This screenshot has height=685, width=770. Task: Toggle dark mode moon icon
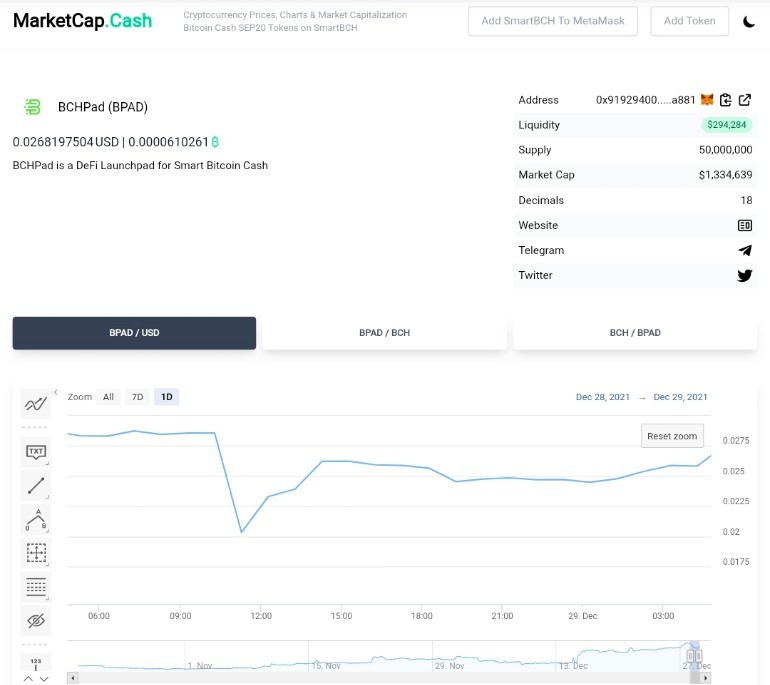click(748, 21)
